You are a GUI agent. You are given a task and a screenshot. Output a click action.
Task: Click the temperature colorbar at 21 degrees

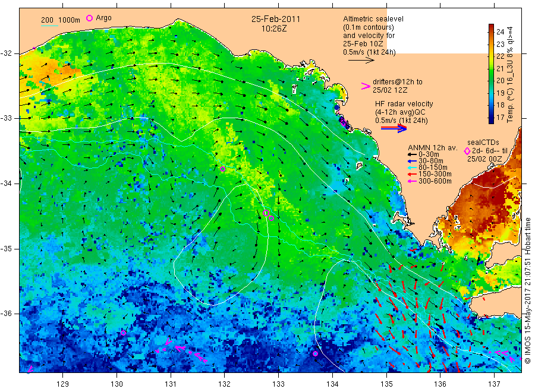(491, 68)
